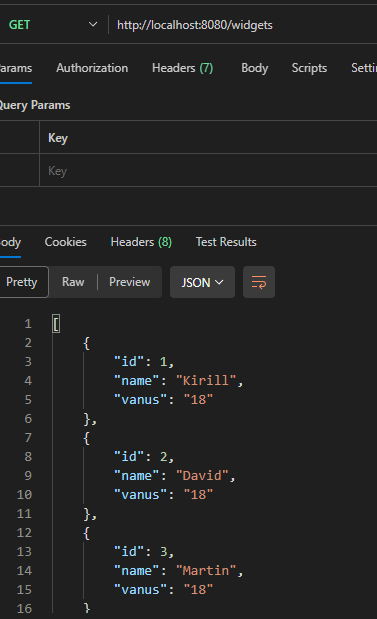Image resolution: width=377 pixels, height=619 pixels.
Task: Open the Test Results tab
Action: tap(226, 242)
